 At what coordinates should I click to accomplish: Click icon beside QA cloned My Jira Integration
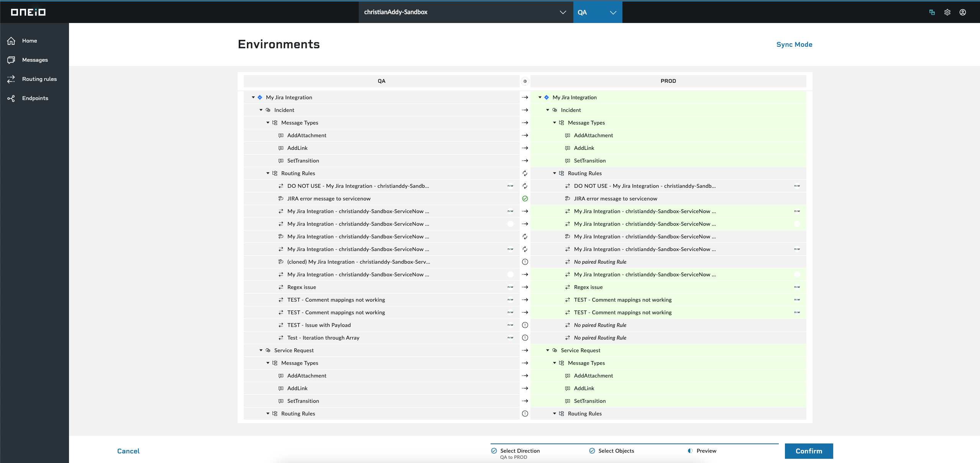281,262
